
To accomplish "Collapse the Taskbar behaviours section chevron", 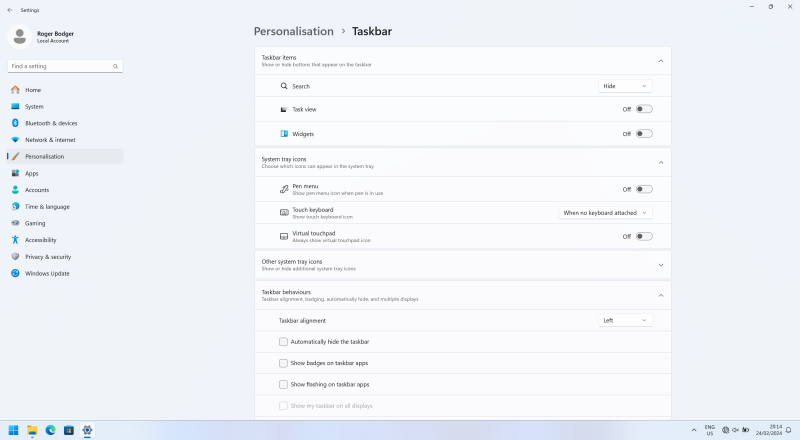I will click(x=661, y=296).
